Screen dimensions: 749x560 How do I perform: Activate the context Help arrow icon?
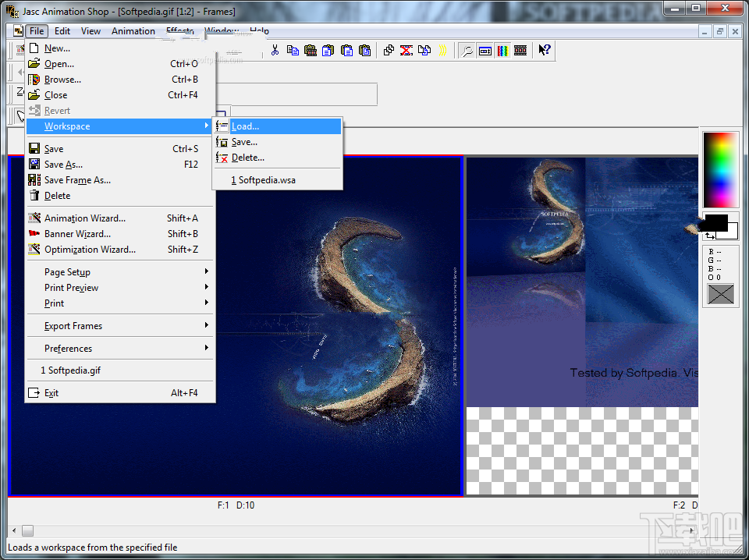(x=544, y=50)
